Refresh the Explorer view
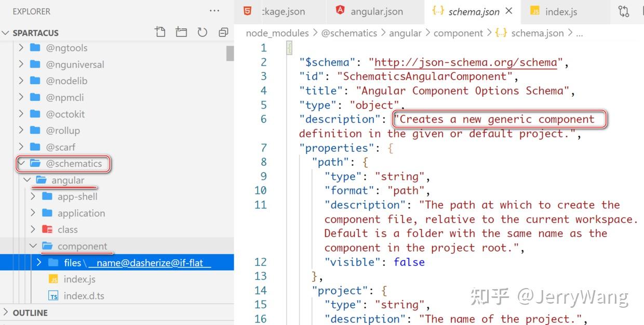 click(x=203, y=32)
